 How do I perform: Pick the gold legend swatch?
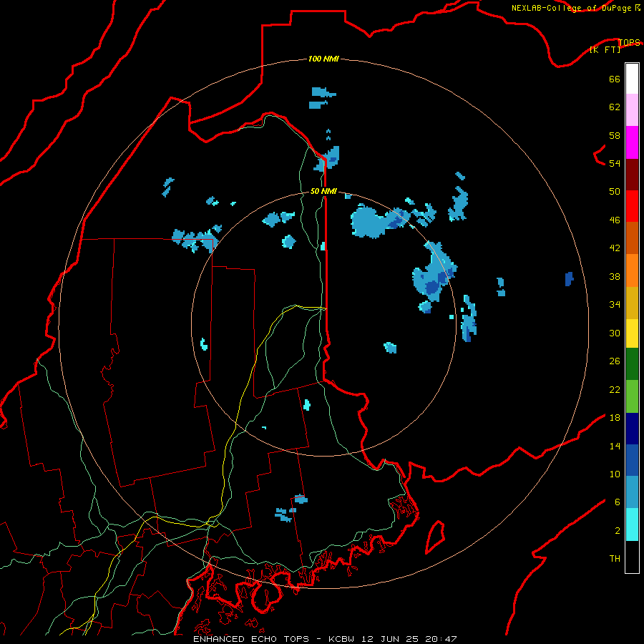[x=632, y=303]
